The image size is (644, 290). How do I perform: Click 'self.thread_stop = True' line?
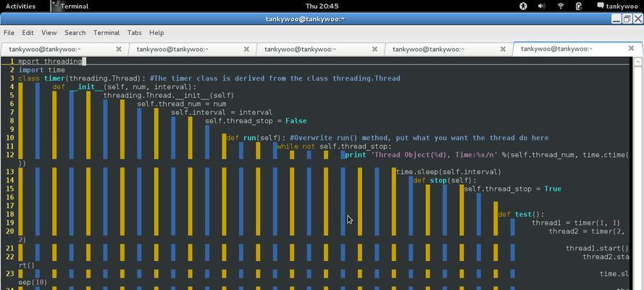[x=513, y=188]
